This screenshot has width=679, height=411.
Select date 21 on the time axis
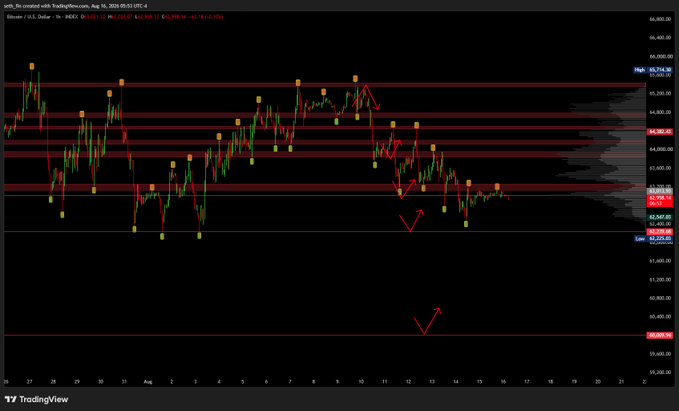pyautogui.click(x=621, y=382)
